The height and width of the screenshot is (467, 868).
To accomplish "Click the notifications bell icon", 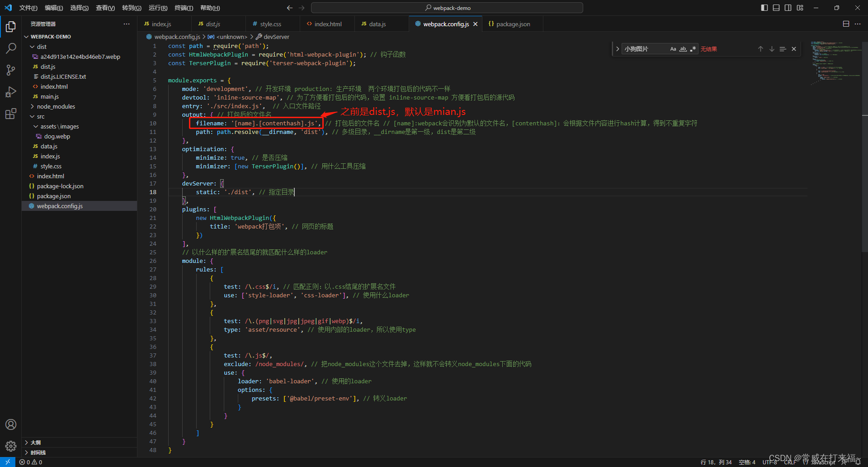I will [x=858, y=462].
